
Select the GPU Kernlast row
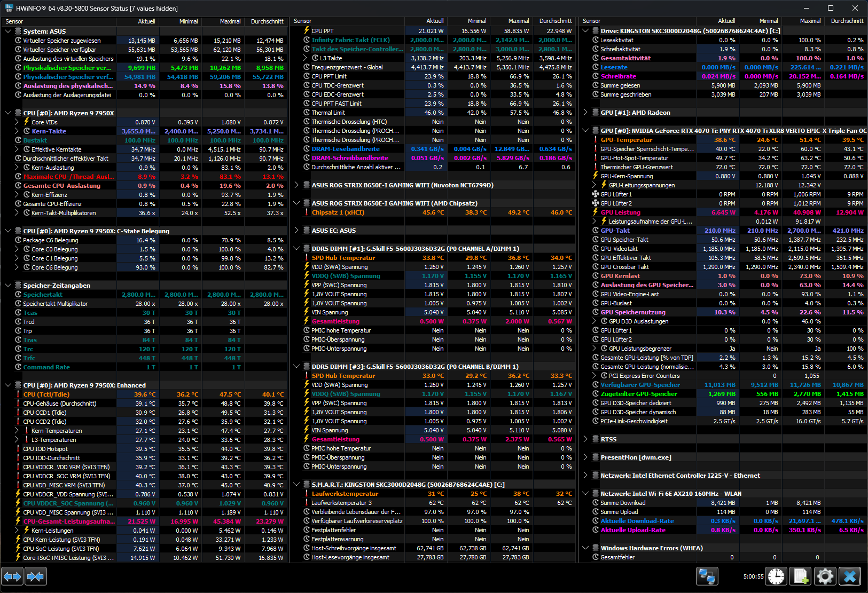[x=723, y=276]
